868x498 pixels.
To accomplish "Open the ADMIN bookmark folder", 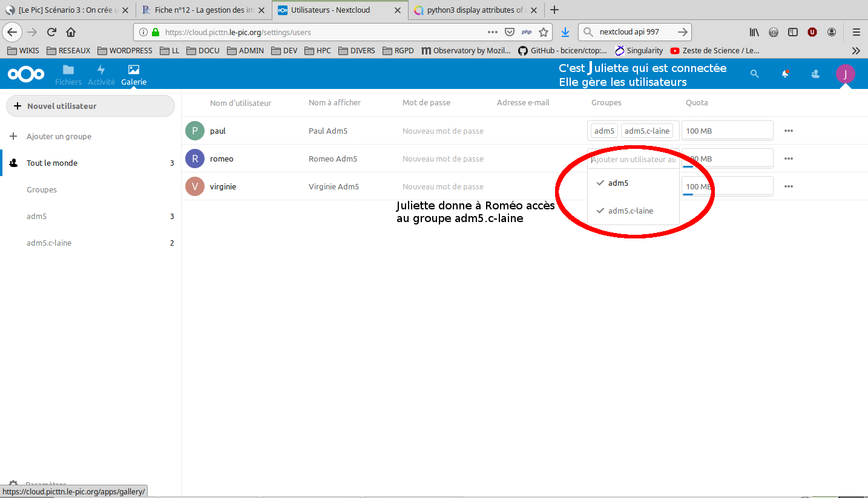I will (245, 51).
